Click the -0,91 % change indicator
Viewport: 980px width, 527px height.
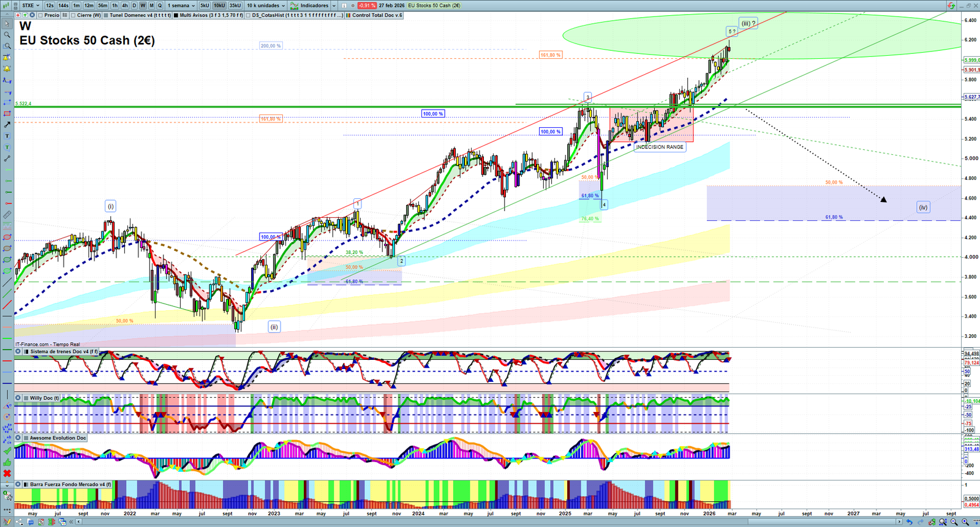pos(367,6)
